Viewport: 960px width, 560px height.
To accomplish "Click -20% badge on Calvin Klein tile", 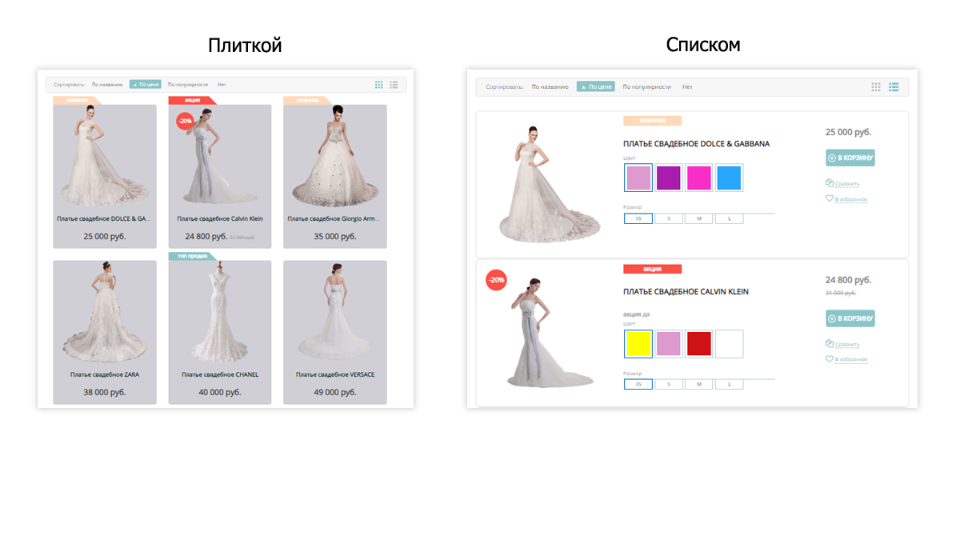I will (185, 121).
